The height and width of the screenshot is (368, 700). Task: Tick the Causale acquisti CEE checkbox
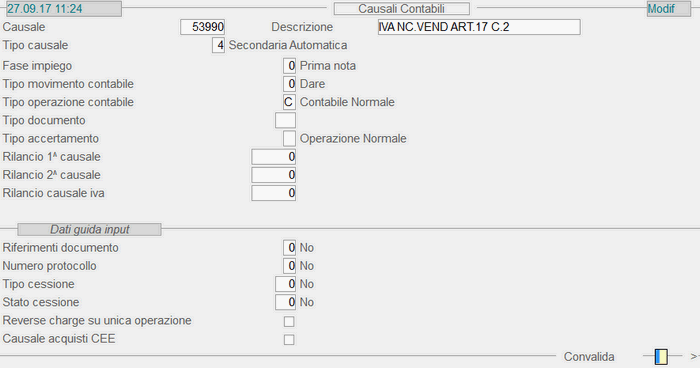(289, 339)
